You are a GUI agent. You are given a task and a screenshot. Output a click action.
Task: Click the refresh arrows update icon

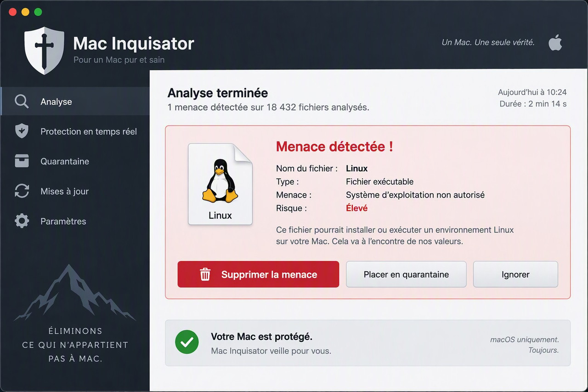click(x=22, y=191)
